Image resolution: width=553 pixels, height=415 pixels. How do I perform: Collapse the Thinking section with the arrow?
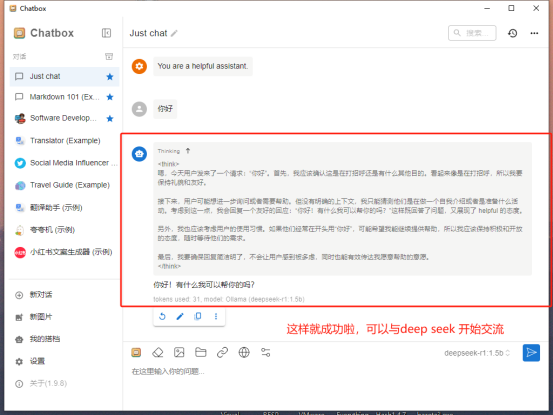(188, 151)
